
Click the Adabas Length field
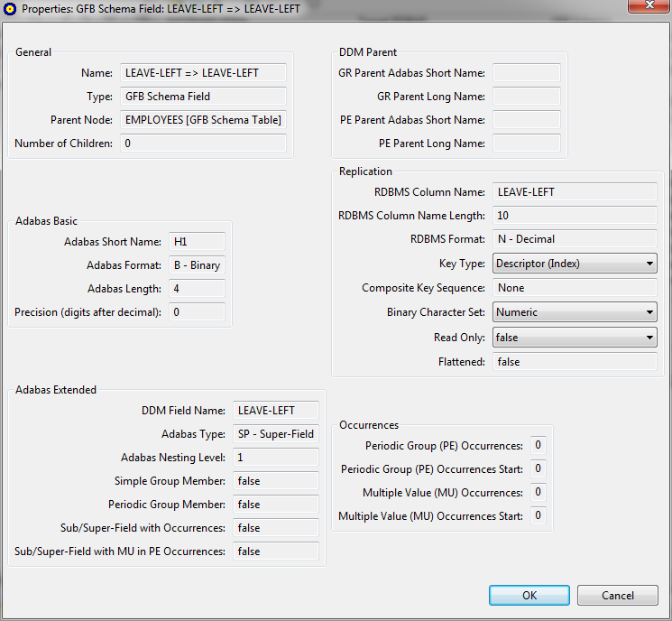point(197,289)
